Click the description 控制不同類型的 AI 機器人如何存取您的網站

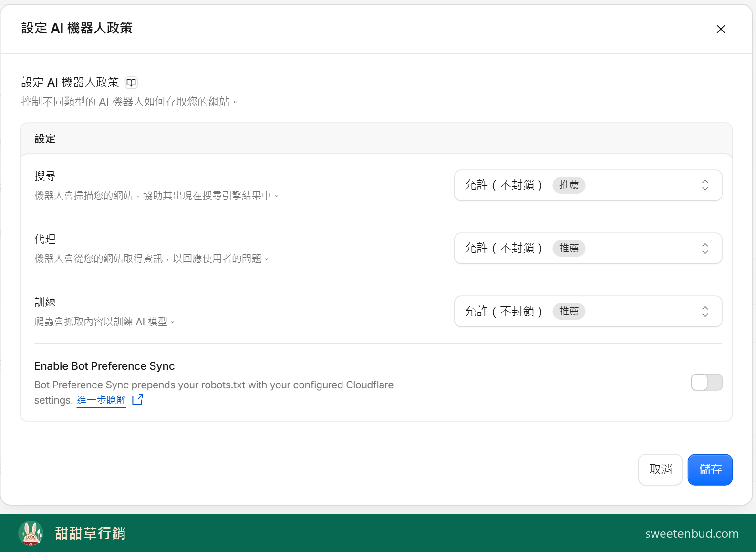(x=129, y=102)
